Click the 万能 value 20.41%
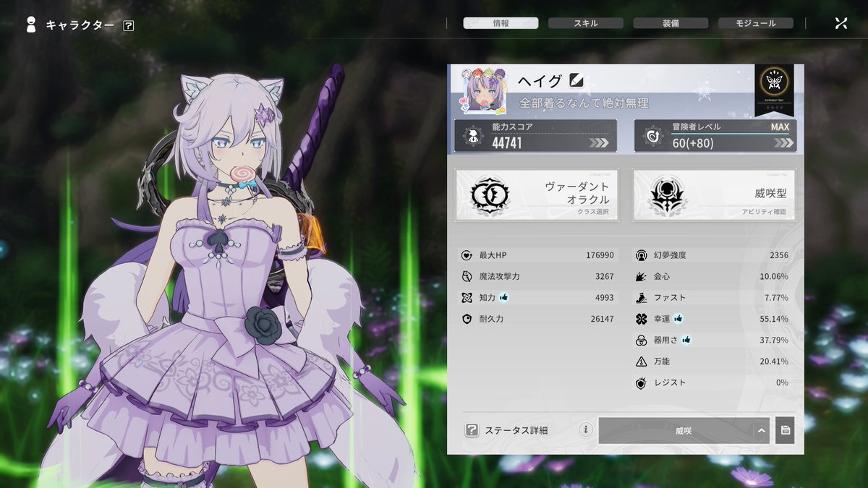 click(x=774, y=361)
